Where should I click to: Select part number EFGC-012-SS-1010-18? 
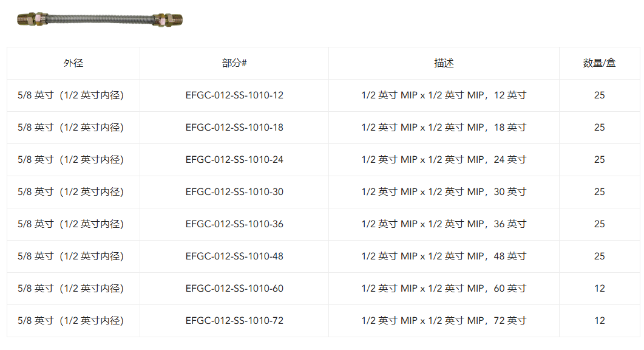234,128
